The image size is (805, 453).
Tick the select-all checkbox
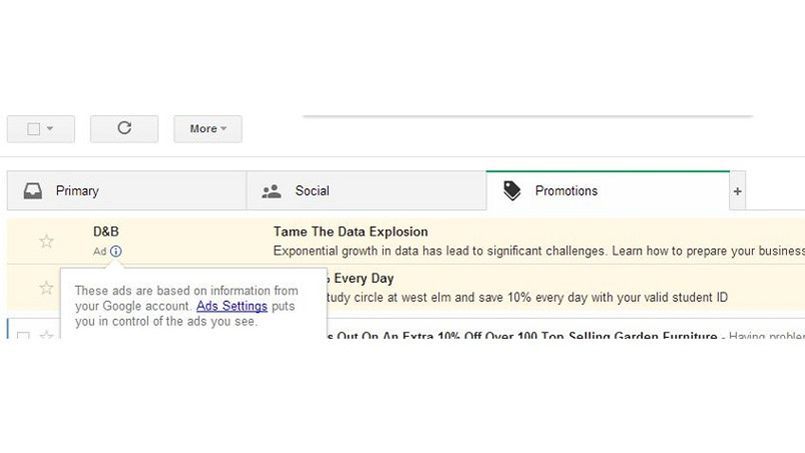tap(33, 129)
